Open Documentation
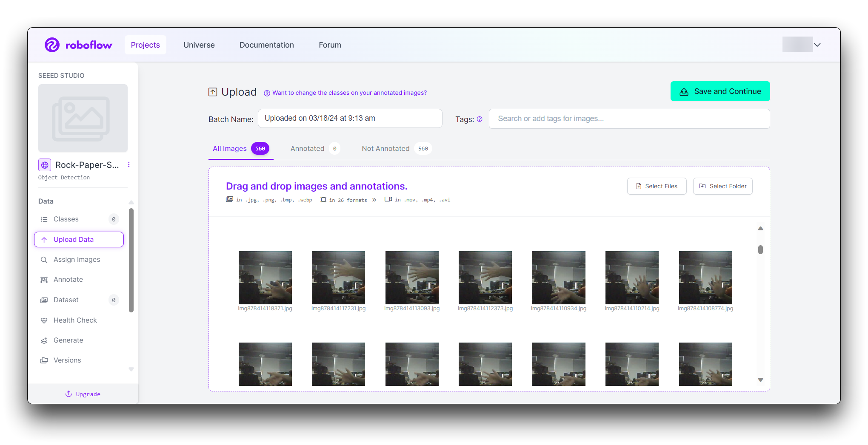868x445 pixels. (267, 45)
